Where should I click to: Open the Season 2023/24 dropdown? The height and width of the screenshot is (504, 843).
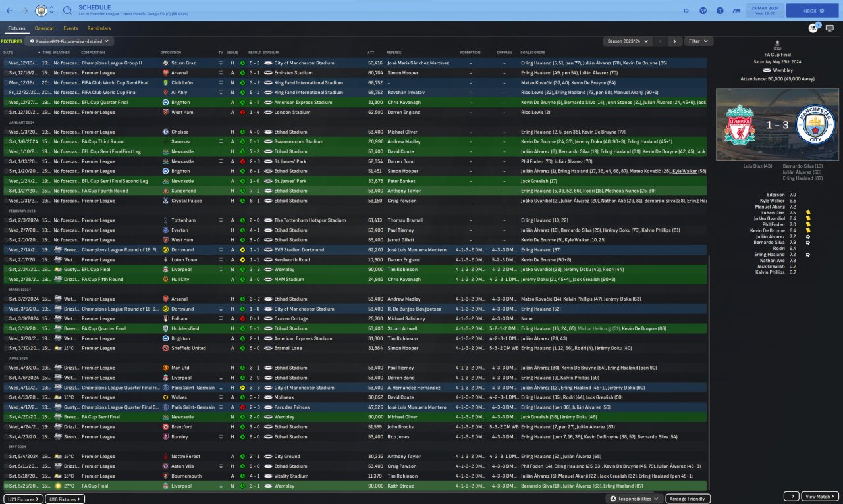pos(628,41)
